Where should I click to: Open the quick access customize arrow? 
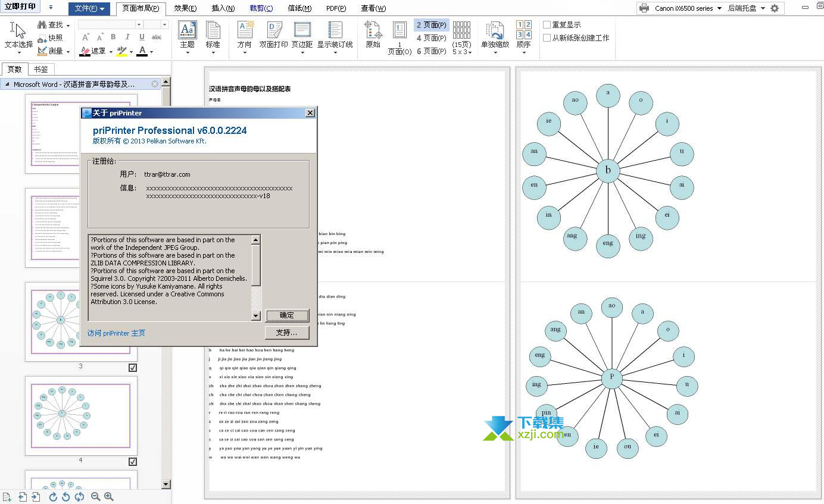pos(51,7)
